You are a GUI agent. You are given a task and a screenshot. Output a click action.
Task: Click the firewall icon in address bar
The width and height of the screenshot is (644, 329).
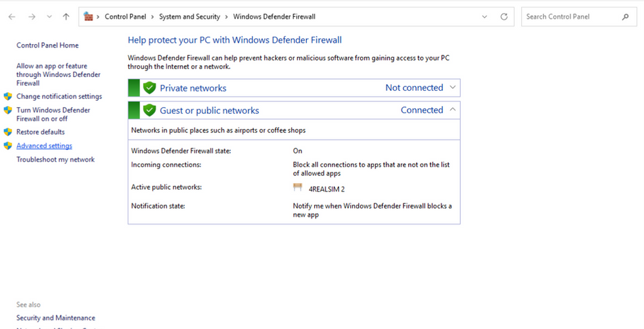coord(88,16)
